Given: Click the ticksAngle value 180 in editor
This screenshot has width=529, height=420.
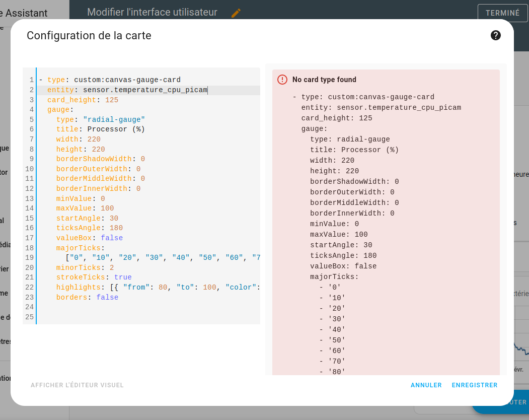Looking at the screenshot, I should (x=116, y=228).
